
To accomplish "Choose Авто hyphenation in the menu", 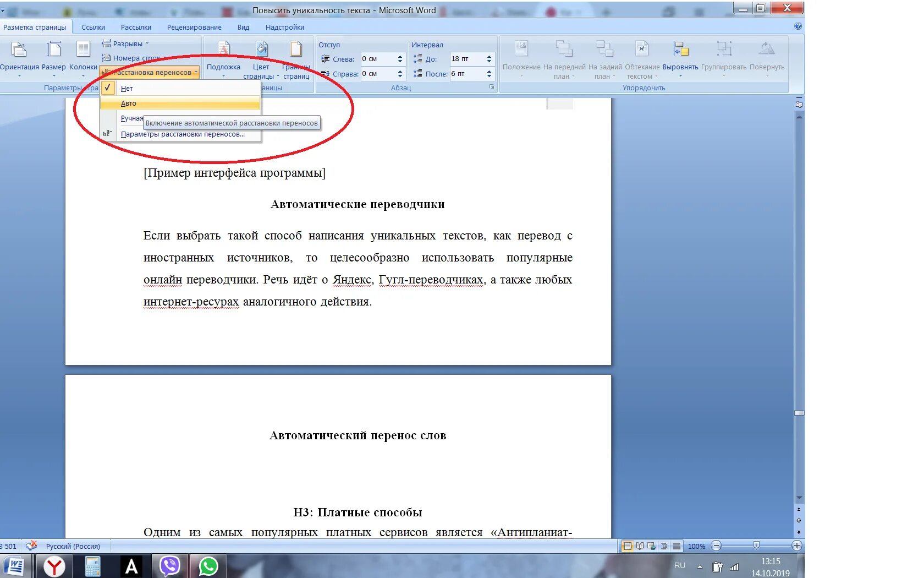I will [180, 103].
